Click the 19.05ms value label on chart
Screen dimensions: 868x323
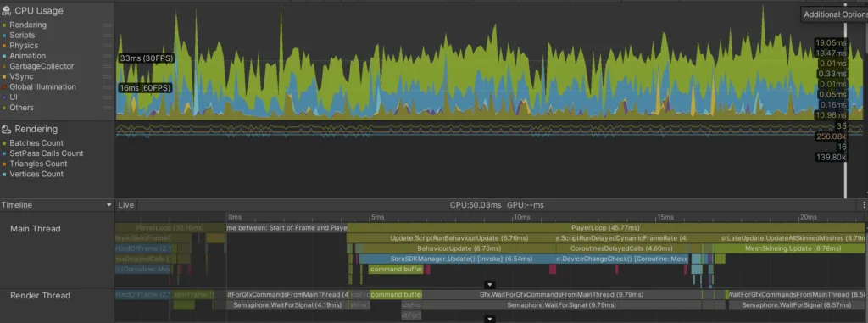point(831,43)
